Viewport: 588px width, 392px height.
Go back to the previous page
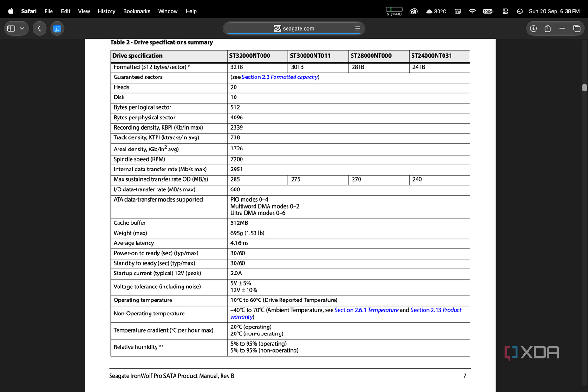pos(39,28)
